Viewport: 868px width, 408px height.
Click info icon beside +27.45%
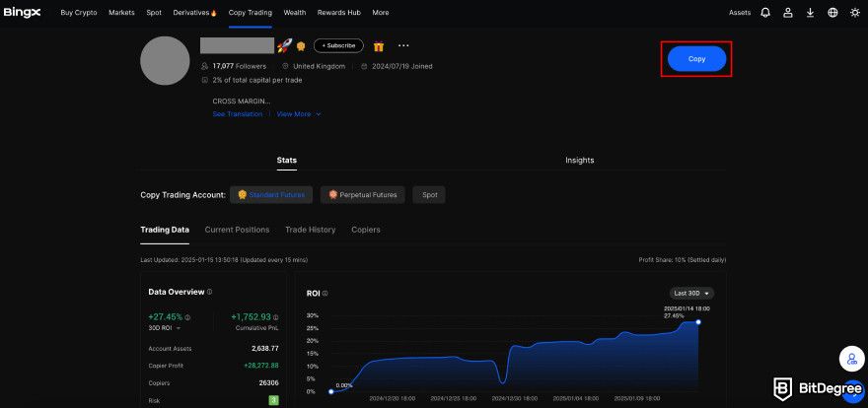pyautogui.click(x=187, y=317)
